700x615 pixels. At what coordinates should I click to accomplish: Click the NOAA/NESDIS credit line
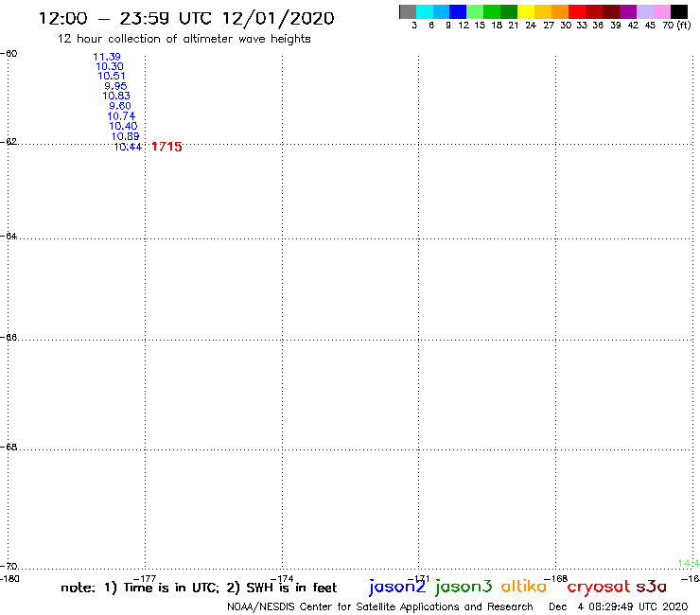click(380, 606)
